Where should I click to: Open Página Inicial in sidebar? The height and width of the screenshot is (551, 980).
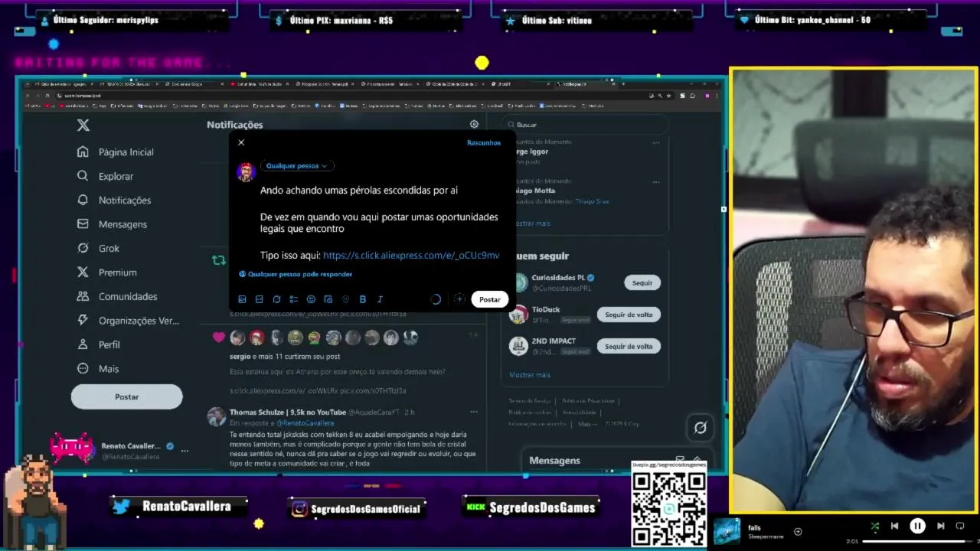tap(116, 152)
